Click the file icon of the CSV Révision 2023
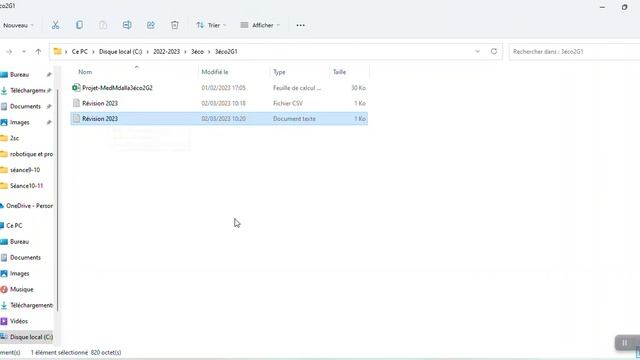The width and height of the screenshot is (640, 360). pos(76,103)
